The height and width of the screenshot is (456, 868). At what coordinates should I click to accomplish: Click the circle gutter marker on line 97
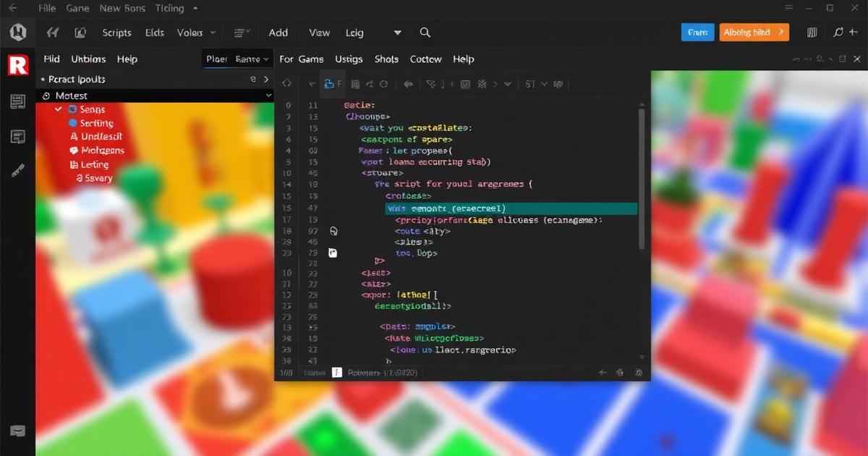pos(333,232)
